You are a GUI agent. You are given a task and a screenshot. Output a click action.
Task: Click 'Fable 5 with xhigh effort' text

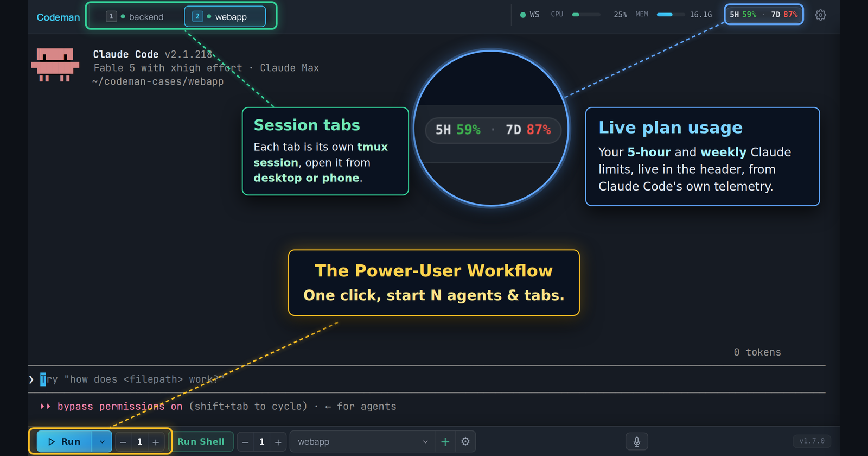pyautogui.click(x=168, y=68)
